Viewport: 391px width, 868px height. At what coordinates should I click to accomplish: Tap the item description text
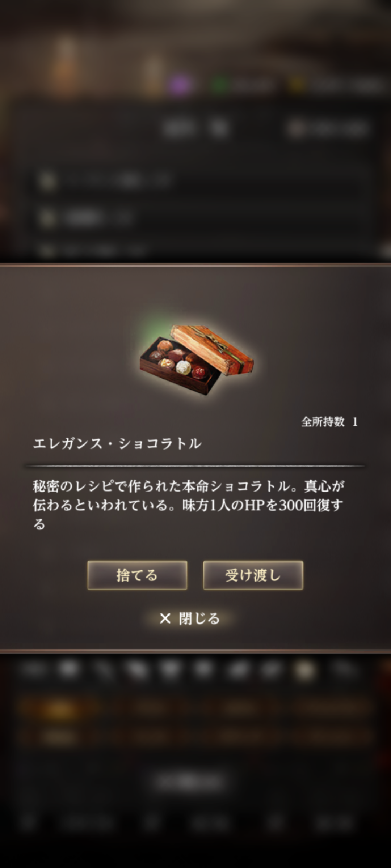point(189,505)
